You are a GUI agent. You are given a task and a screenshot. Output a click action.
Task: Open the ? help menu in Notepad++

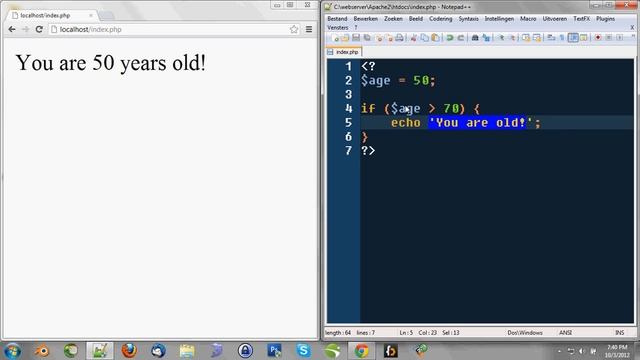(x=356, y=28)
